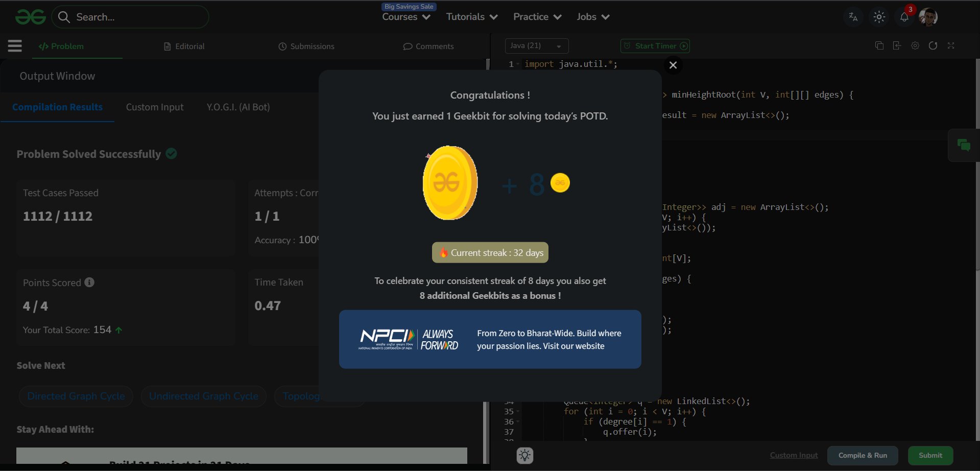The image size is (980, 471).
Task: Open the Submissions tab
Action: [x=306, y=46]
